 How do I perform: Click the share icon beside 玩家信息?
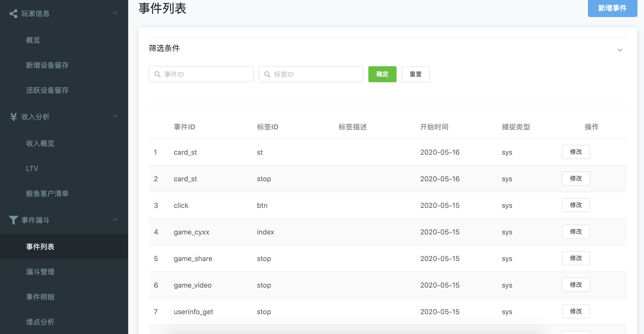[14, 14]
